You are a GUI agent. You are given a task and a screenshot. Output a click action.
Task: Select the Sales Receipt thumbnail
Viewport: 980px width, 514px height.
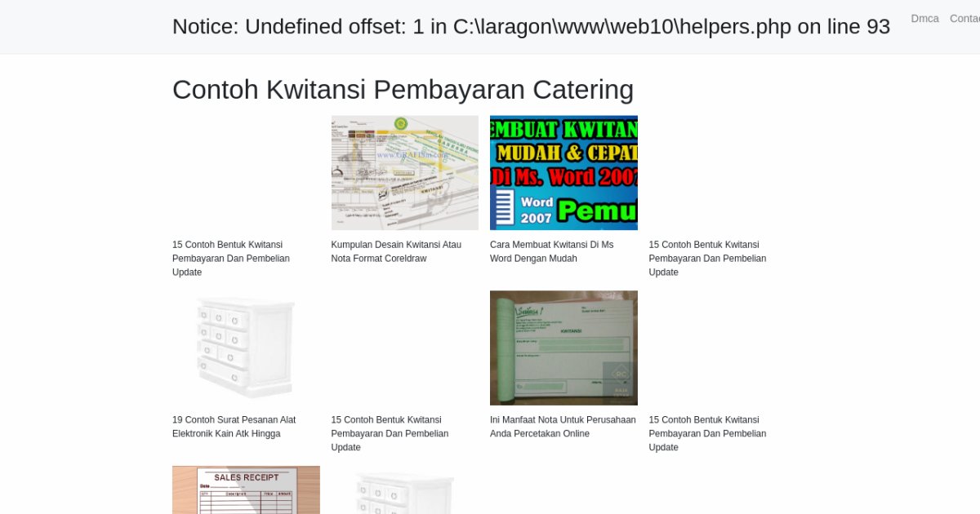click(246, 490)
